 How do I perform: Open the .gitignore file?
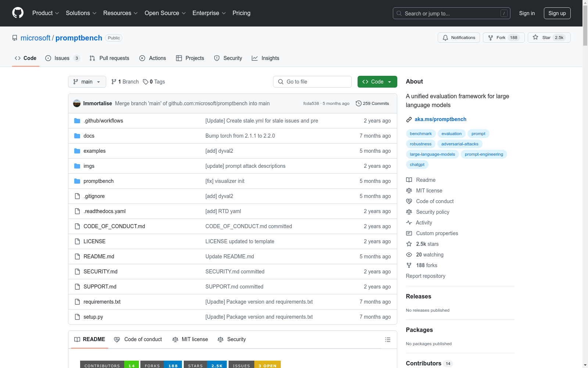[x=94, y=196]
